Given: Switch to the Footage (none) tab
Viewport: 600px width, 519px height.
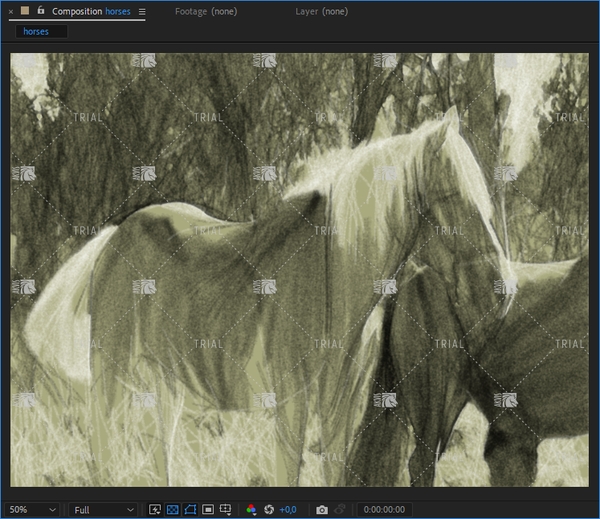Looking at the screenshot, I should (x=206, y=11).
